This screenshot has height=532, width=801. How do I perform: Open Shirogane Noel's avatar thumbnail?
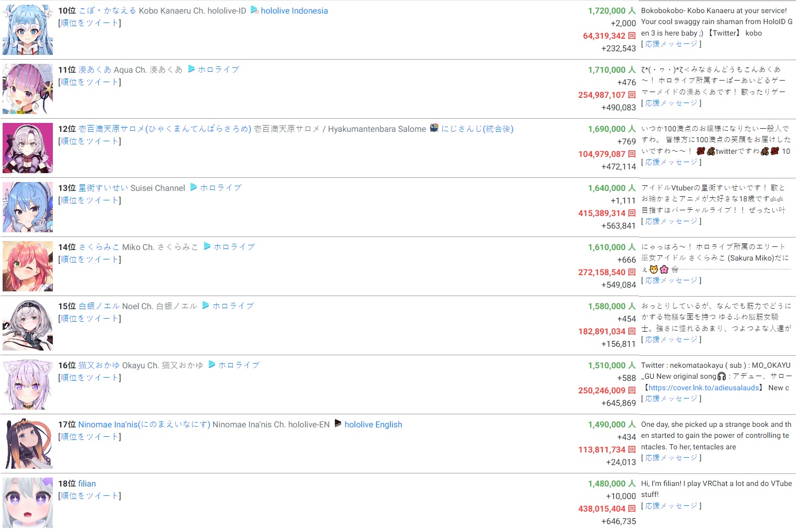point(28,325)
